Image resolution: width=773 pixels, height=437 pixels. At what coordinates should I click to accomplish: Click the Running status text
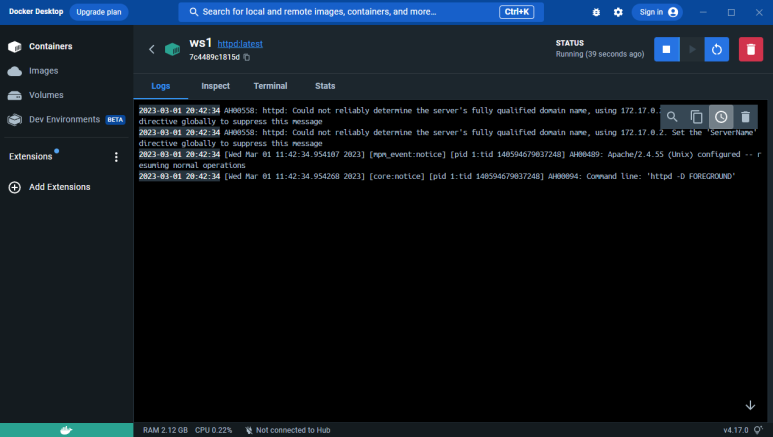point(600,54)
